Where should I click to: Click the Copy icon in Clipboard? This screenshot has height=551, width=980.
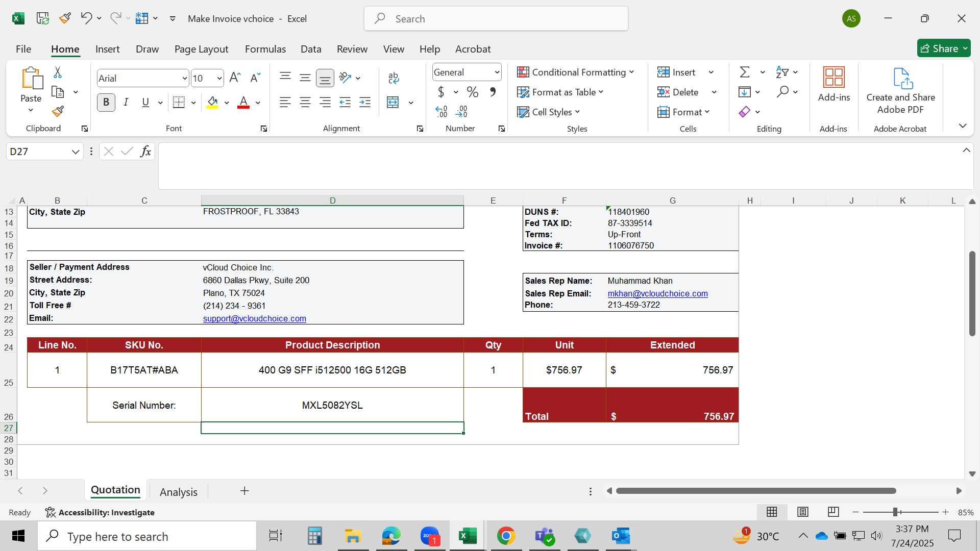[x=58, y=92]
